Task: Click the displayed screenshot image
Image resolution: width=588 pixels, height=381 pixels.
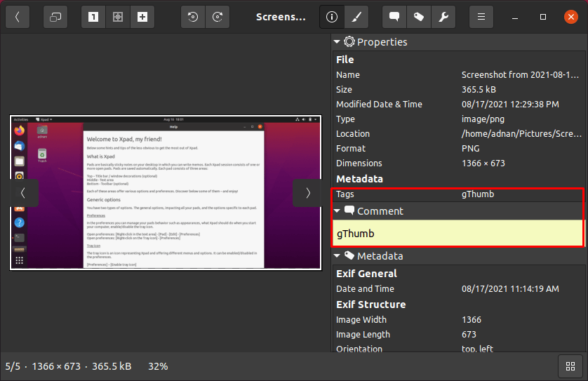Action: [x=166, y=193]
